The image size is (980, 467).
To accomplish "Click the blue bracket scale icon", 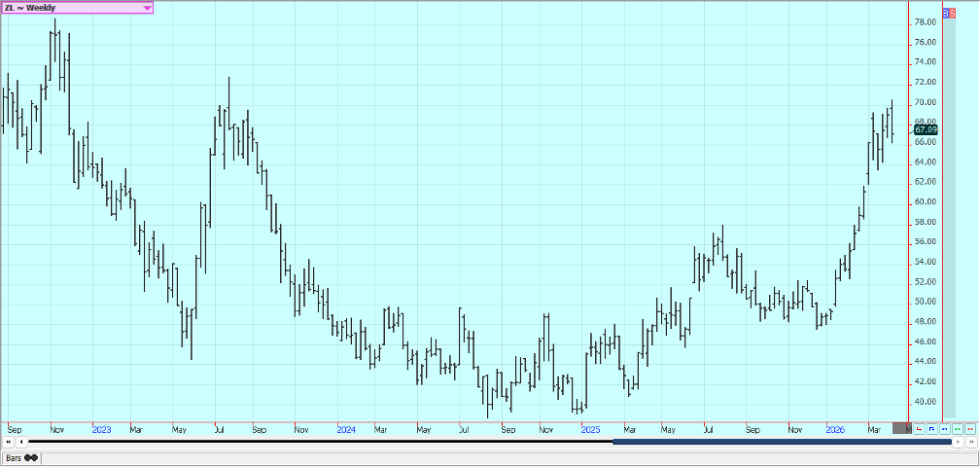I will pos(932,428).
